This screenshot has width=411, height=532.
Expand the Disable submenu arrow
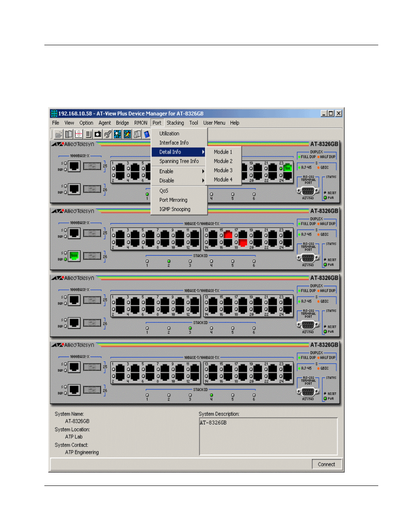[x=203, y=180]
